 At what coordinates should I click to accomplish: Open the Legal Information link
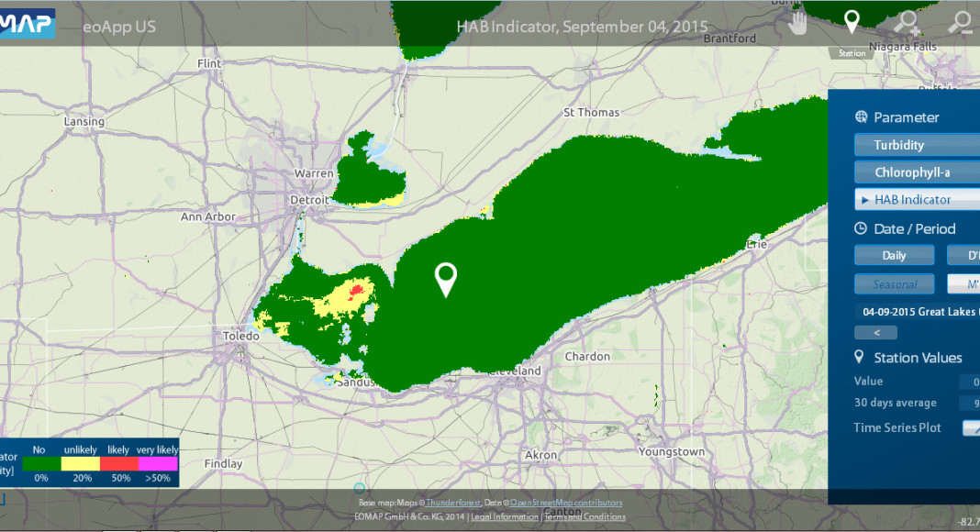(x=505, y=517)
